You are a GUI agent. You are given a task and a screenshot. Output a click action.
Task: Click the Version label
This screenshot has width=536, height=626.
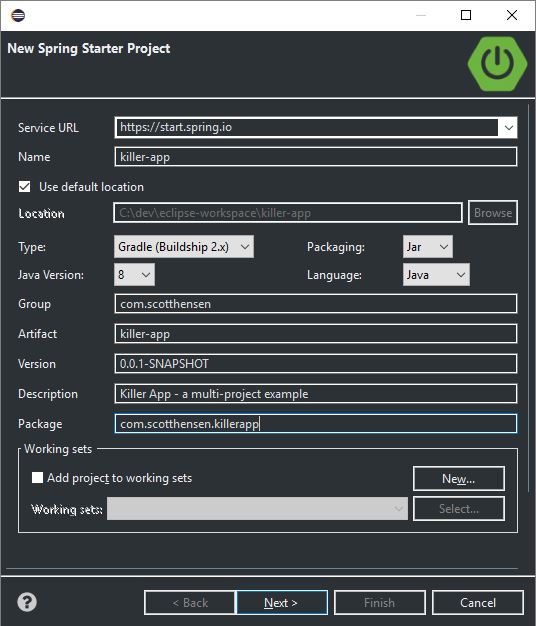pos(37,364)
